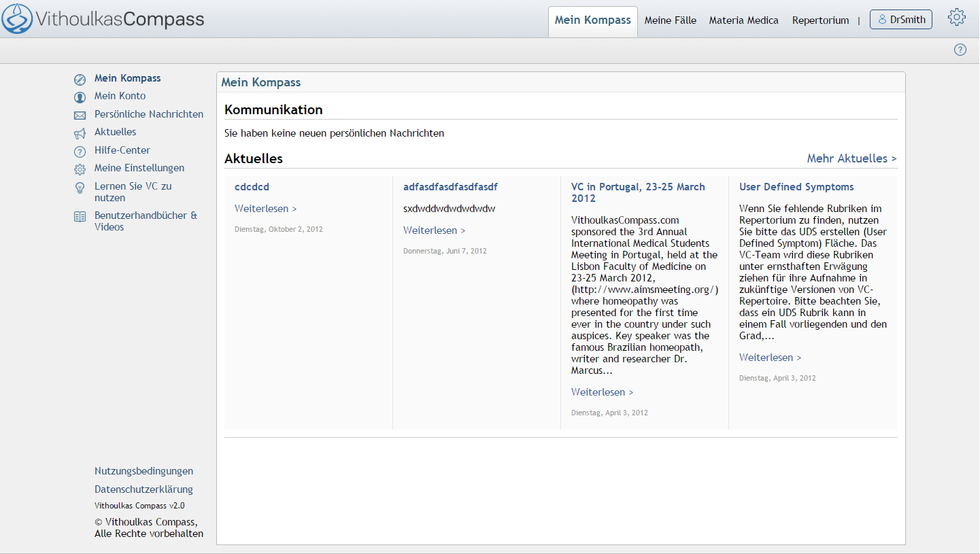The image size is (980, 554).
Task: Click the help question mark icon
Action: pos(960,50)
